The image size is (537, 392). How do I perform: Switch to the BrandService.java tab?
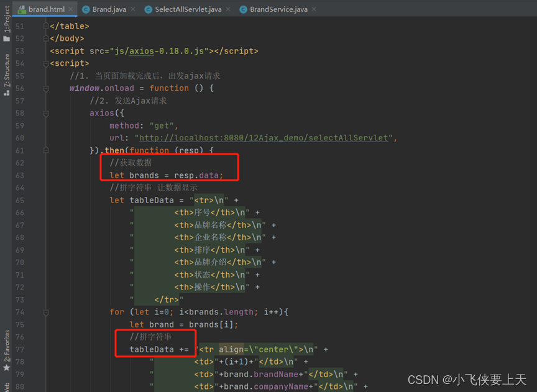[x=278, y=9]
